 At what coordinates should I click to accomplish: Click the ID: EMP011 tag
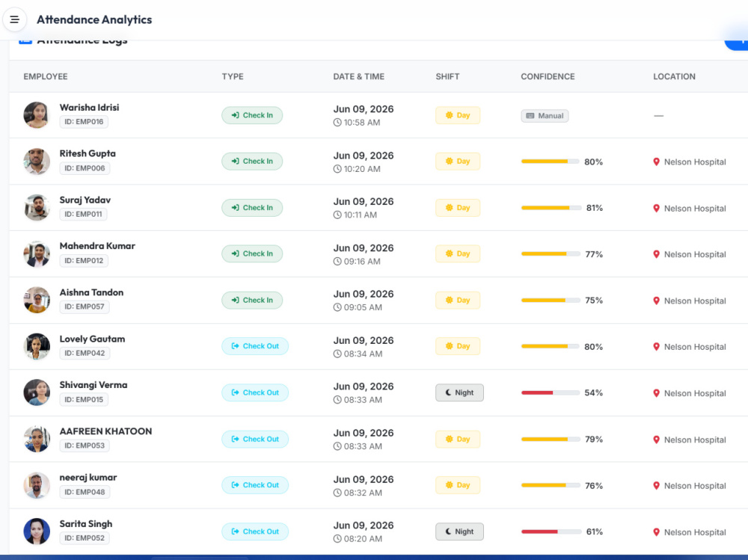click(84, 214)
